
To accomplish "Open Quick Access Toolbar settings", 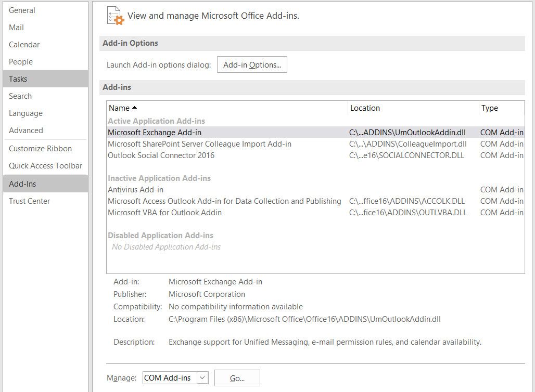I will pyautogui.click(x=45, y=166).
